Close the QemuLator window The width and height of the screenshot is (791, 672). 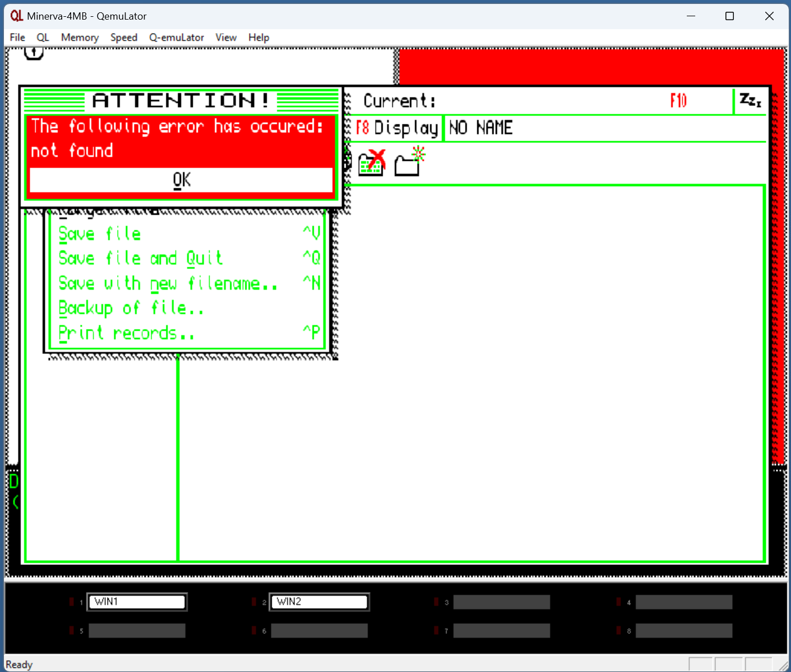769,16
